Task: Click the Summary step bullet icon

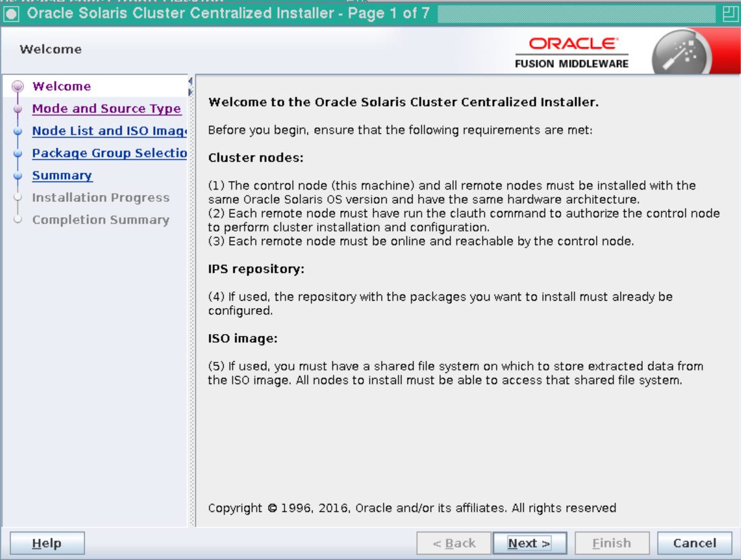Action: pos(18,175)
